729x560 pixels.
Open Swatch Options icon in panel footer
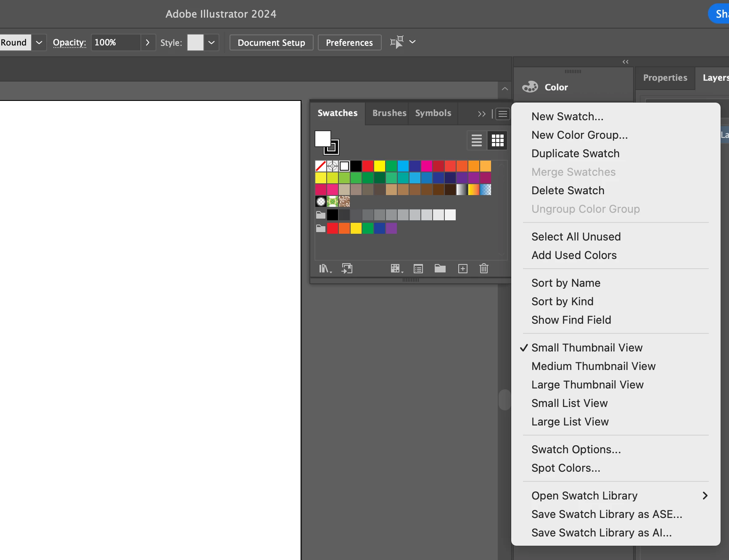tap(418, 269)
